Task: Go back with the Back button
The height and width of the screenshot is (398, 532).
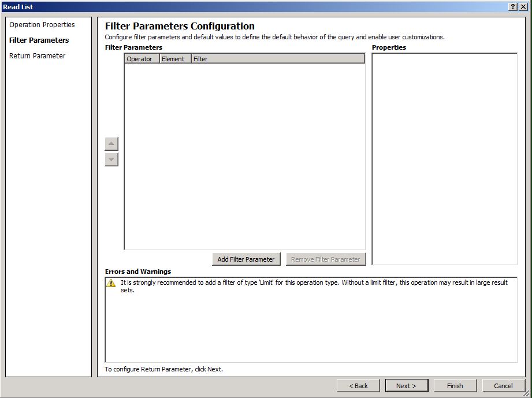Action: point(358,386)
